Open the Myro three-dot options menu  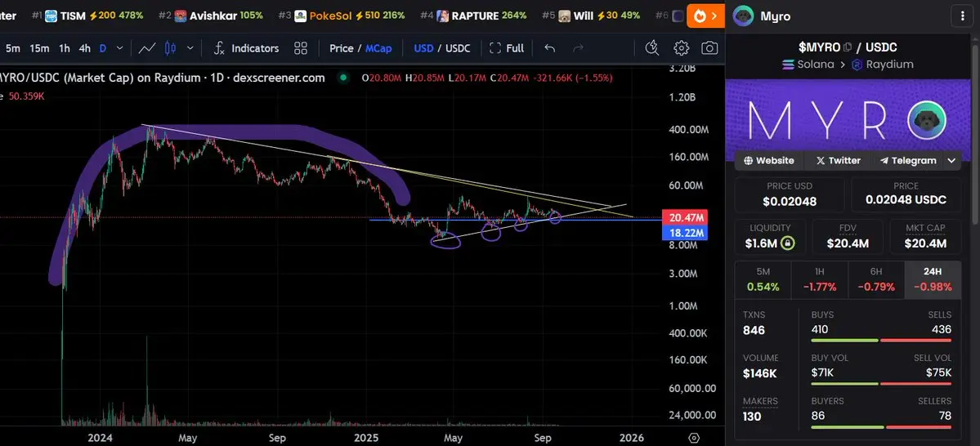coord(962,16)
